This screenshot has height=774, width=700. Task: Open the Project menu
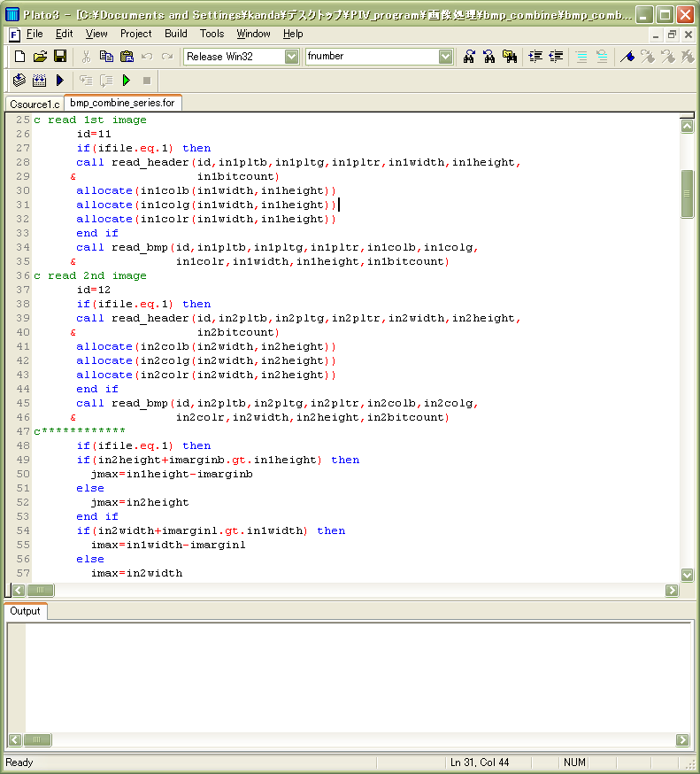[x=136, y=34]
